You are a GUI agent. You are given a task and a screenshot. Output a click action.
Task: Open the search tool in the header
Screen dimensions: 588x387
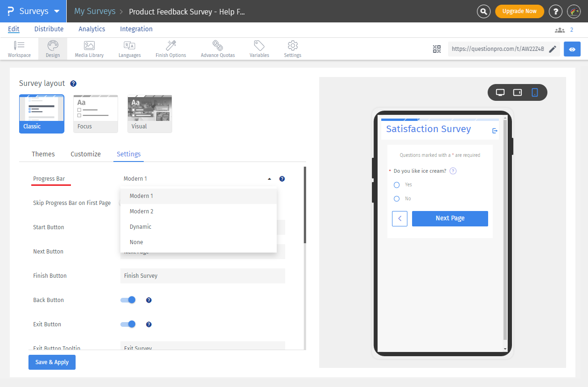click(x=483, y=11)
